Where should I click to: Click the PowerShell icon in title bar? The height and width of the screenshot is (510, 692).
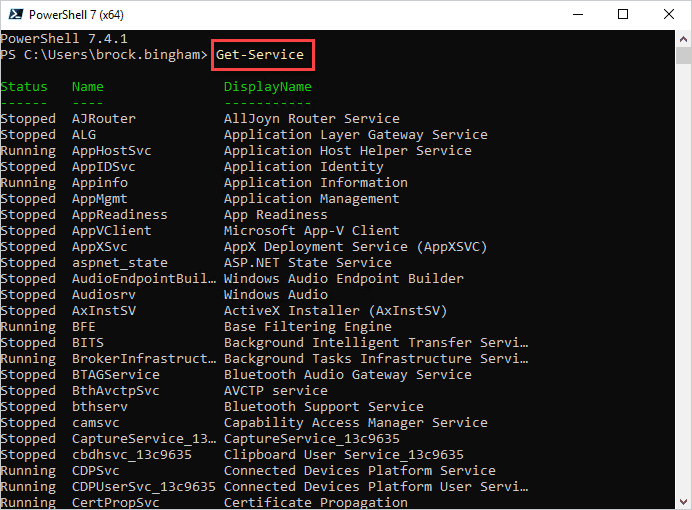click(x=15, y=15)
